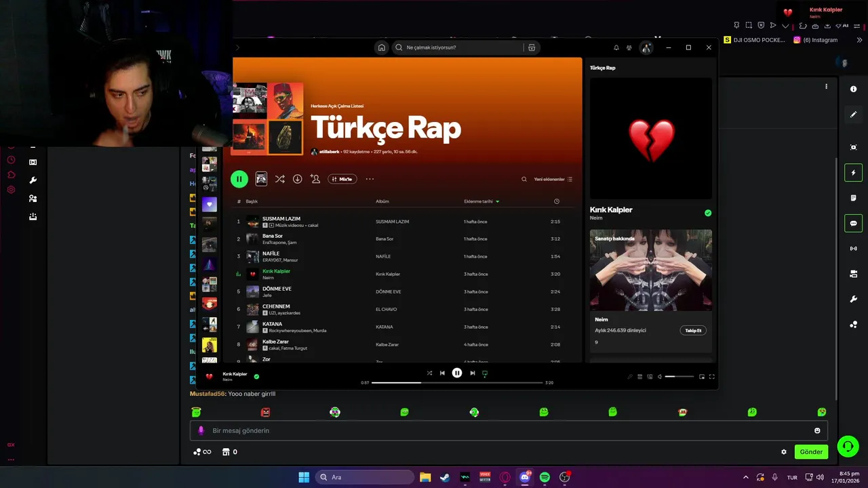Skip to the next track
Viewport: 868px width, 488px height.
(x=473, y=373)
